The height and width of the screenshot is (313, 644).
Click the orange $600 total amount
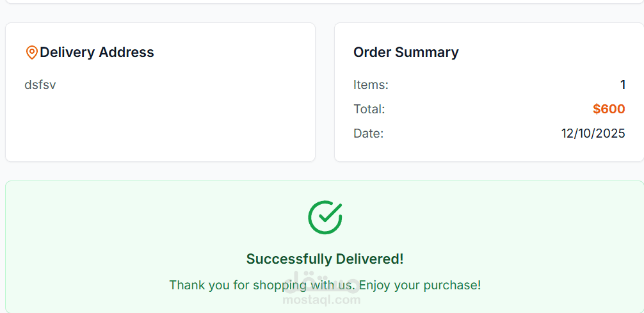(608, 109)
